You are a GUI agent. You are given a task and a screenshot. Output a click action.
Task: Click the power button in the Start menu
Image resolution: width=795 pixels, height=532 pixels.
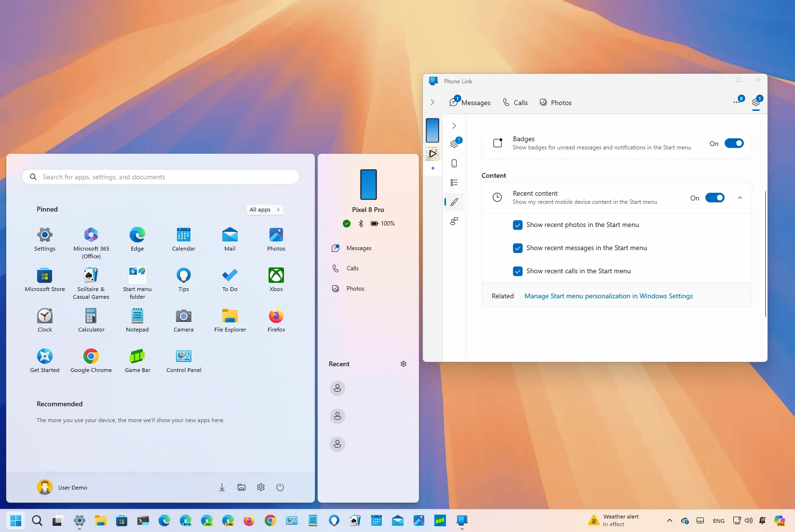280,487
